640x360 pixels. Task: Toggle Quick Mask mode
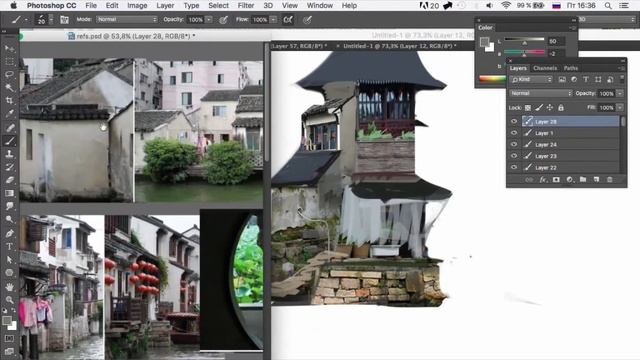click(x=9, y=338)
